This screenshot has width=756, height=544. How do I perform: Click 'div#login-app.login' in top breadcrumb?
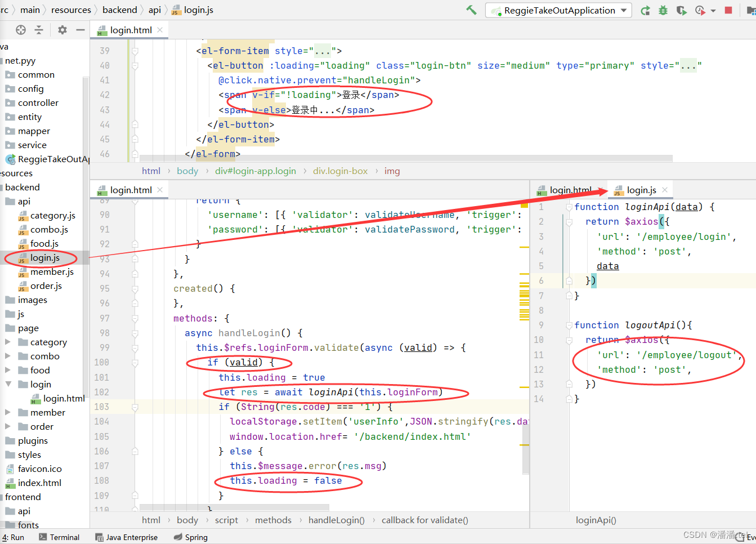pos(256,171)
